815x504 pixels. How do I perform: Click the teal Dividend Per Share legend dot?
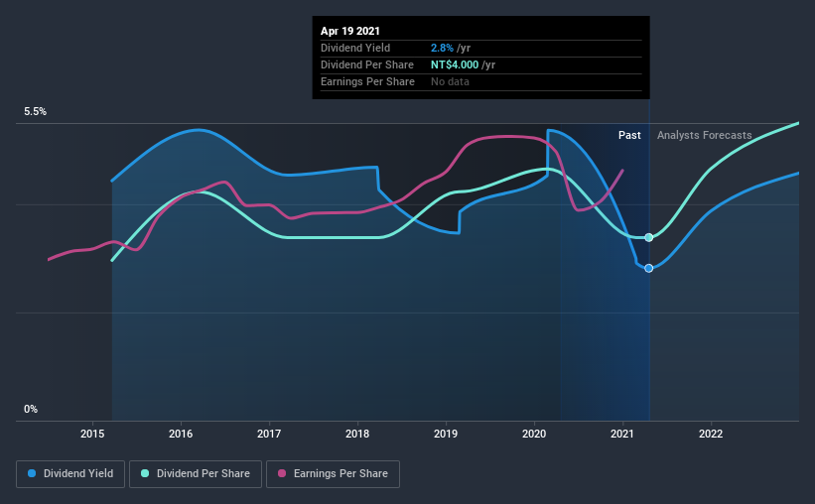coord(145,473)
